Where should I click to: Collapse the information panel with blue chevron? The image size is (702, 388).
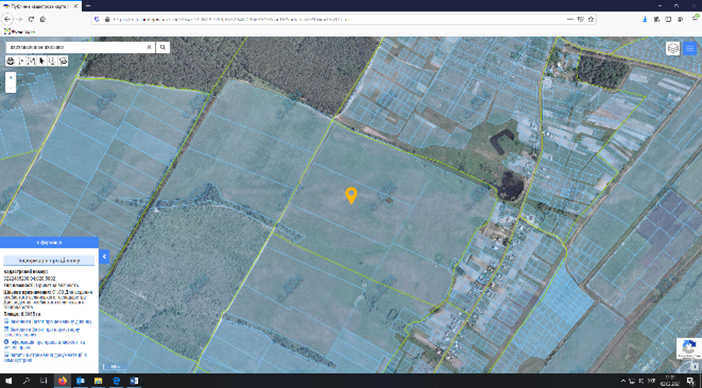click(x=104, y=256)
